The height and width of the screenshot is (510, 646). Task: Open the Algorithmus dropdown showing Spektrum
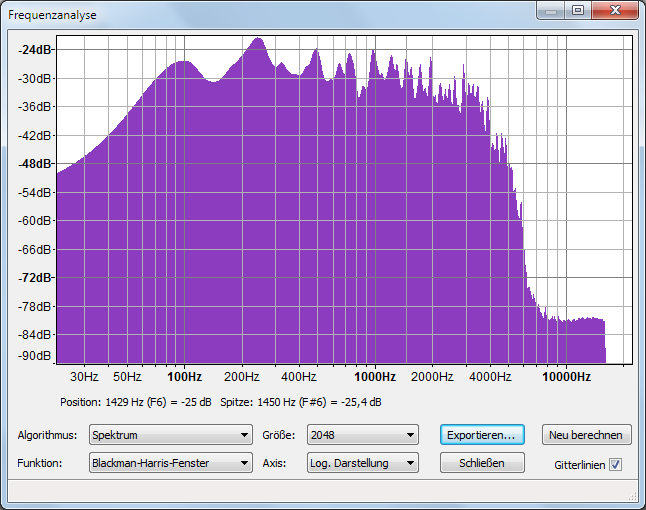click(x=171, y=435)
